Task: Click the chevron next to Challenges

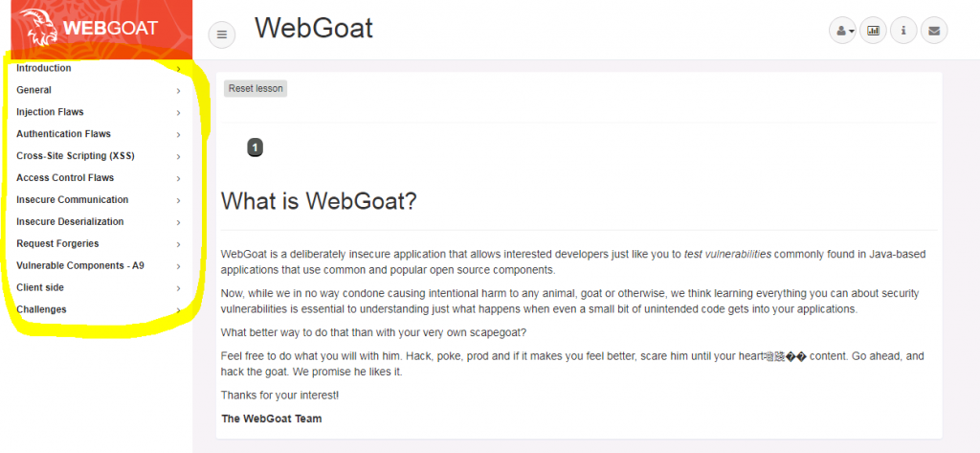Action: (x=179, y=310)
